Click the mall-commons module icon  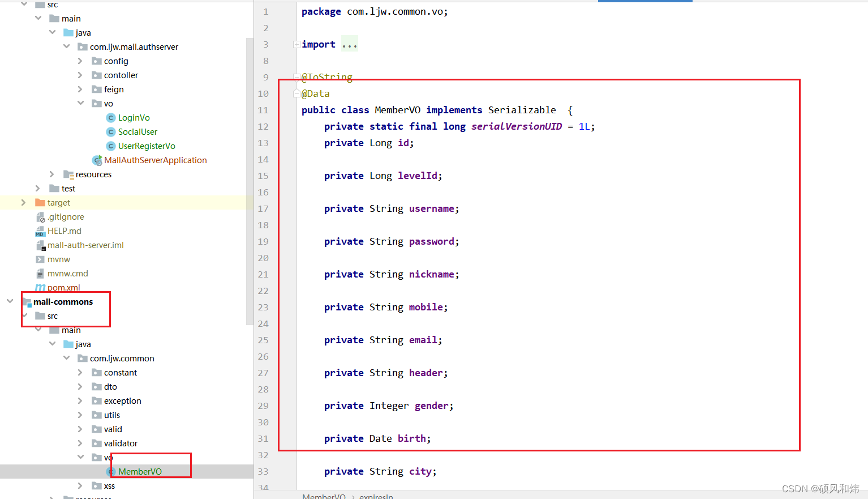[x=27, y=302]
